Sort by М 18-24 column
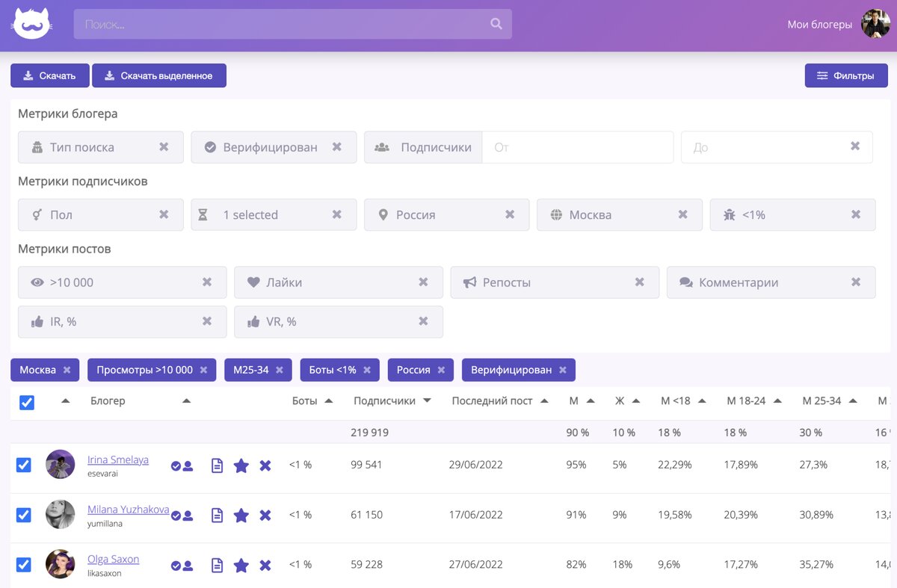897x588 pixels. coord(777,401)
